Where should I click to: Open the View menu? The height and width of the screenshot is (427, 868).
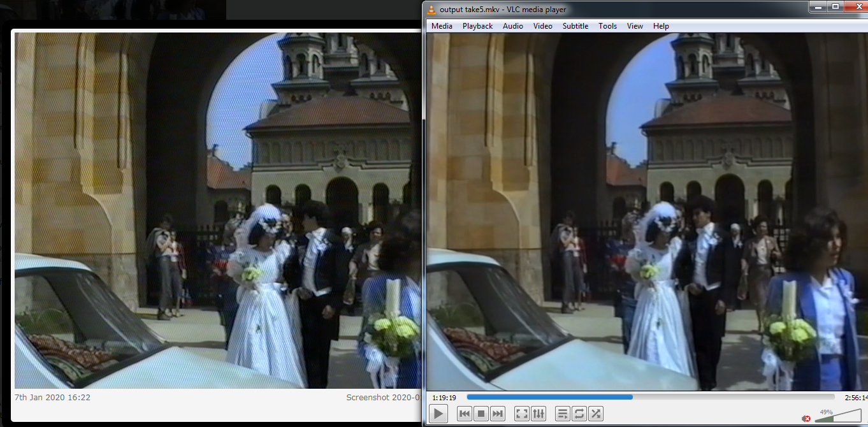click(x=635, y=26)
